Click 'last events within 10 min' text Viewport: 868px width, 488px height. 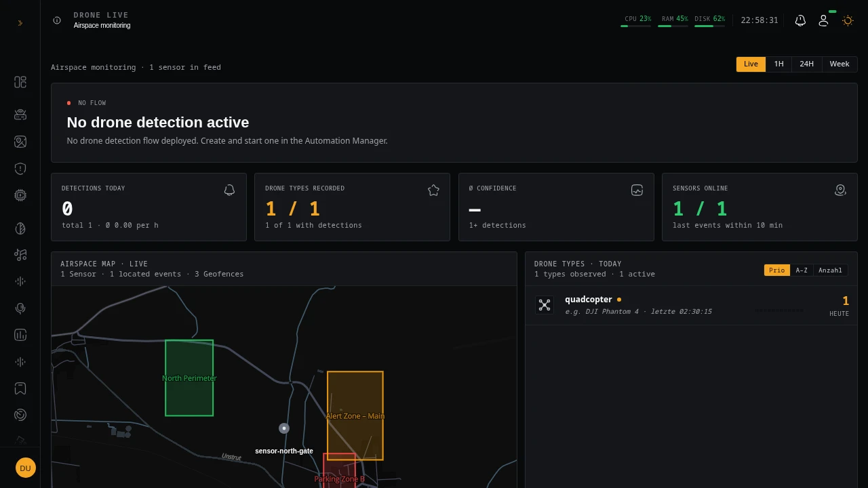[728, 225]
